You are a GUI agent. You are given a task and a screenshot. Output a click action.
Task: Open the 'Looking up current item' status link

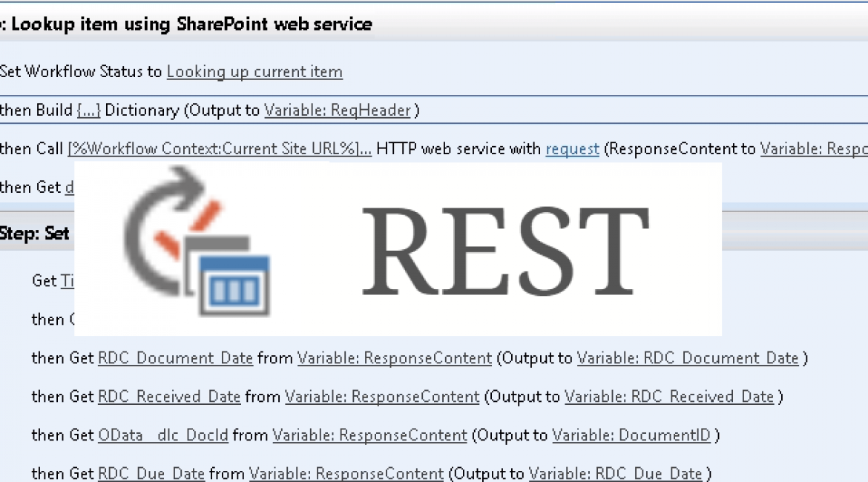254,72
